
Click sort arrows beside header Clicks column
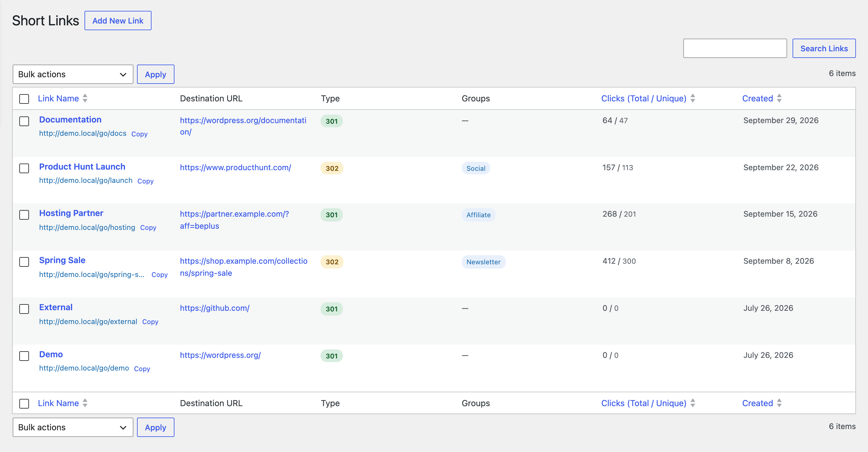[x=692, y=98]
